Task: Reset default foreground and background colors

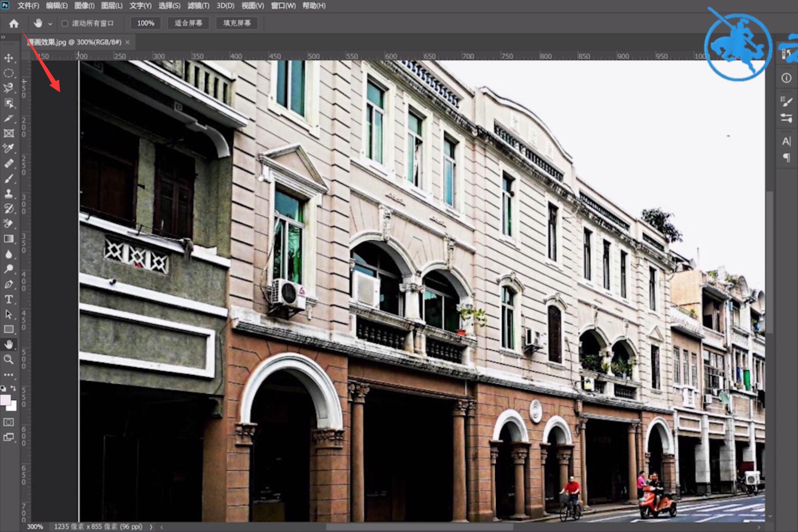Action: point(3,388)
